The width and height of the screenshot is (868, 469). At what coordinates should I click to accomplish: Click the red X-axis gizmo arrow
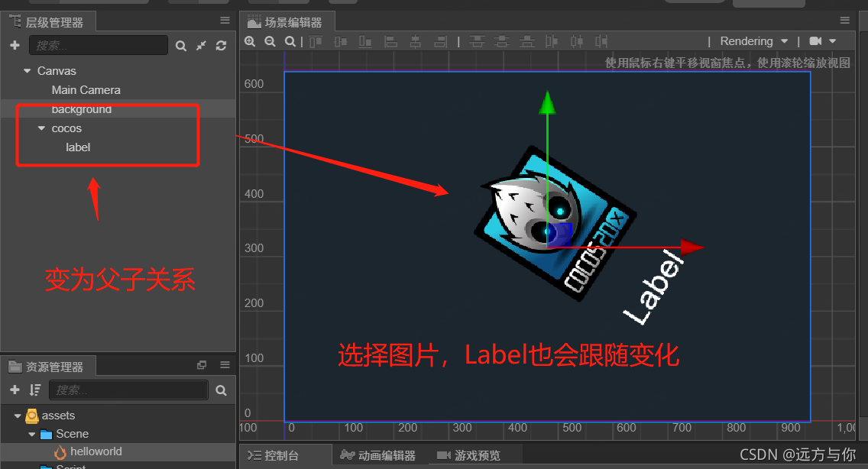[x=691, y=247]
